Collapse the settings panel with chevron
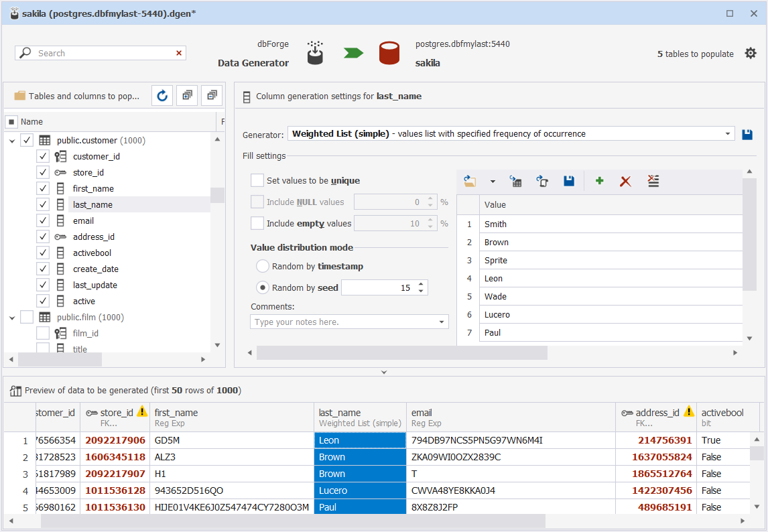The width and height of the screenshot is (768, 532). 384,373
